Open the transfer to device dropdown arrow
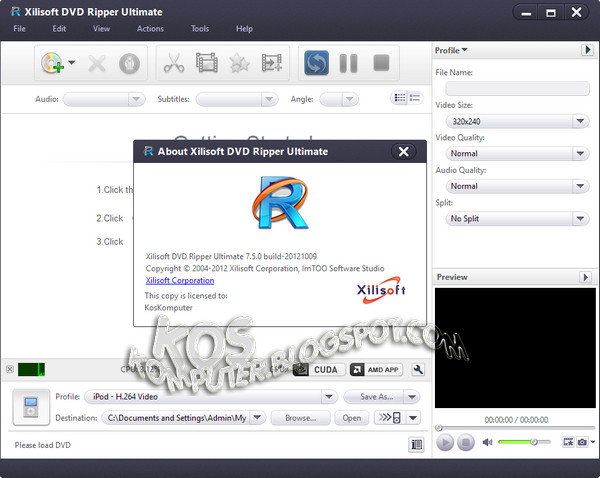 point(413,418)
